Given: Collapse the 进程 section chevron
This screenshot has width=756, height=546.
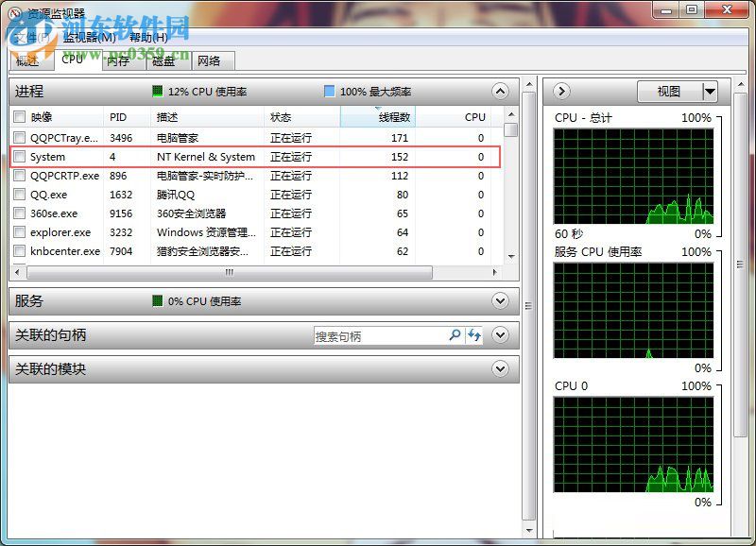Looking at the screenshot, I should [500, 92].
